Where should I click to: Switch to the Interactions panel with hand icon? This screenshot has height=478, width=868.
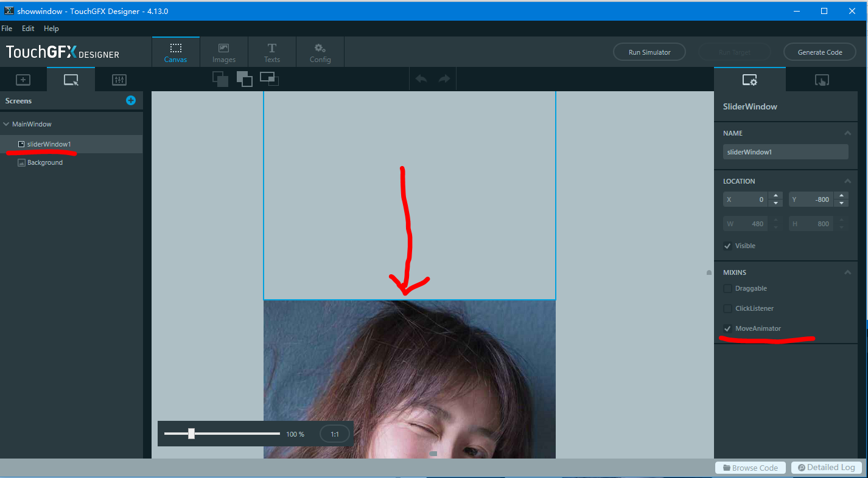[821, 79]
